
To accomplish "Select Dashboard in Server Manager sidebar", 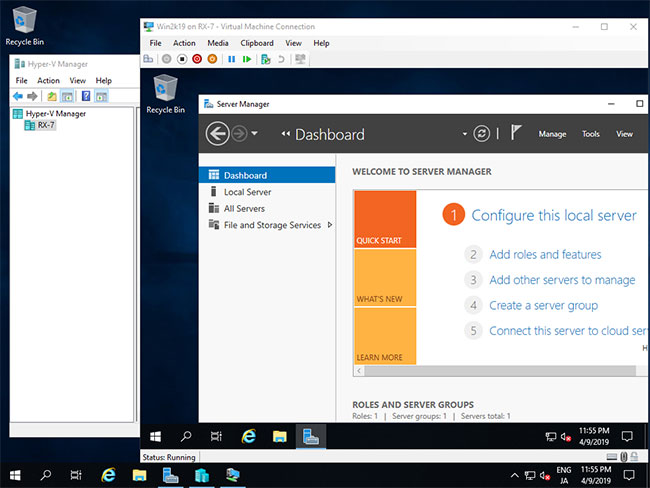I will (x=267, y=175).
